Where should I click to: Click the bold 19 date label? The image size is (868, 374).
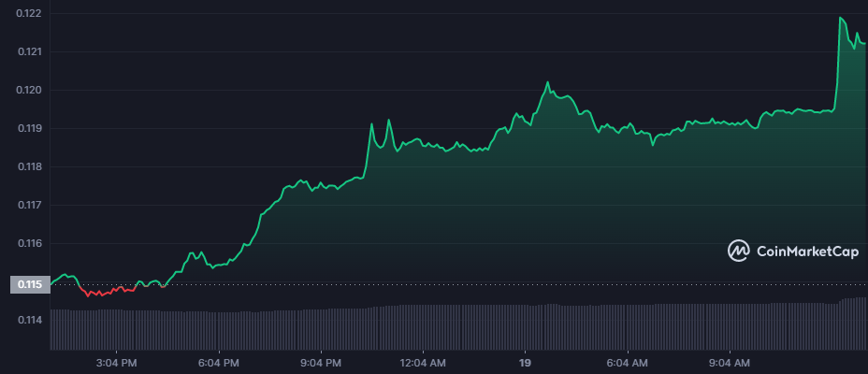(526, 364)
